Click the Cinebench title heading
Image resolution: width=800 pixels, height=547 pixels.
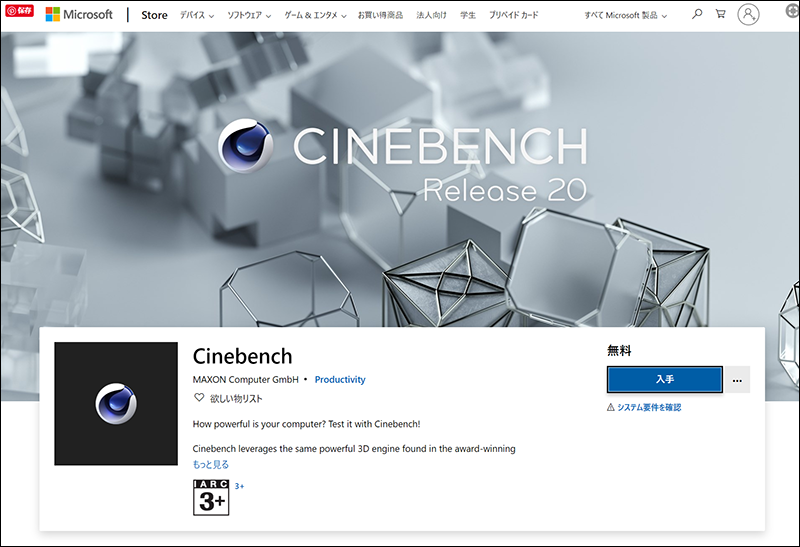coord(242,356)
